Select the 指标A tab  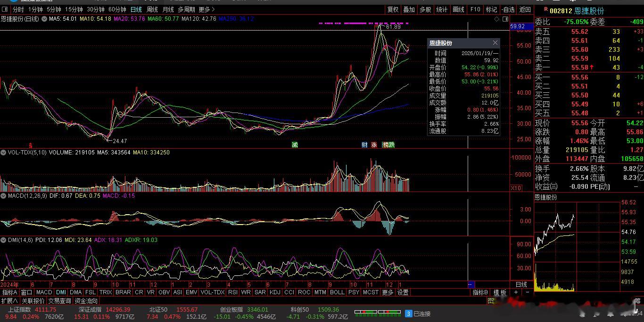[9, 292]
